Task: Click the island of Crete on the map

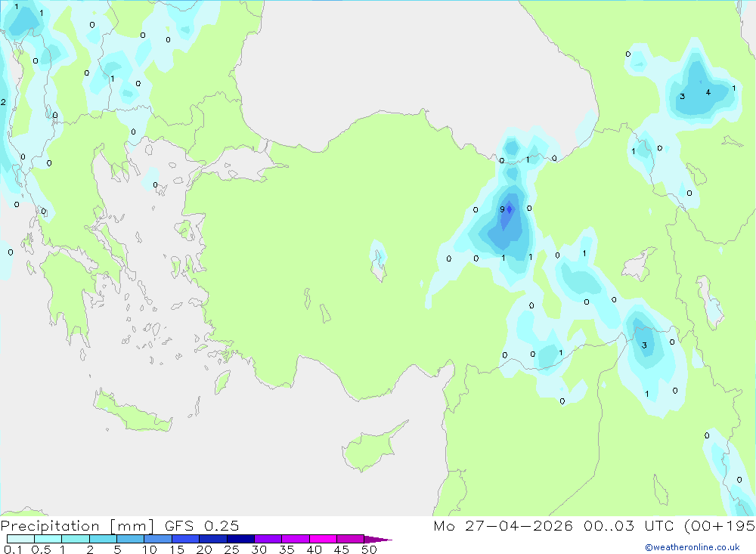Action: (x=132, y=411)
